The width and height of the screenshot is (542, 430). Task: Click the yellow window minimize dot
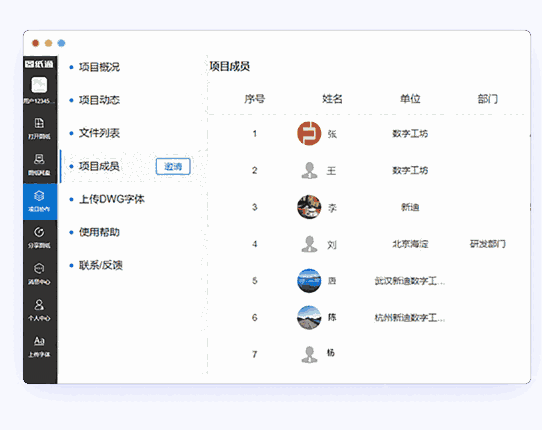point(48,43)
